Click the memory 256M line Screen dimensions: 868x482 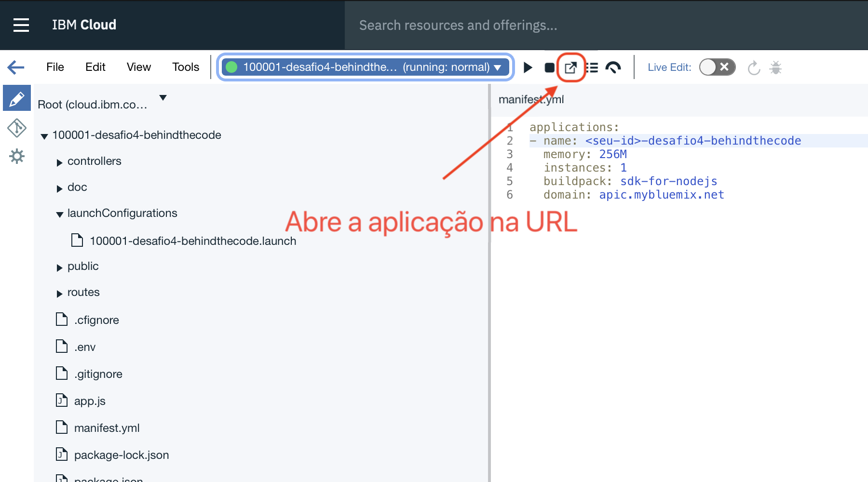[x=585, y=154]
